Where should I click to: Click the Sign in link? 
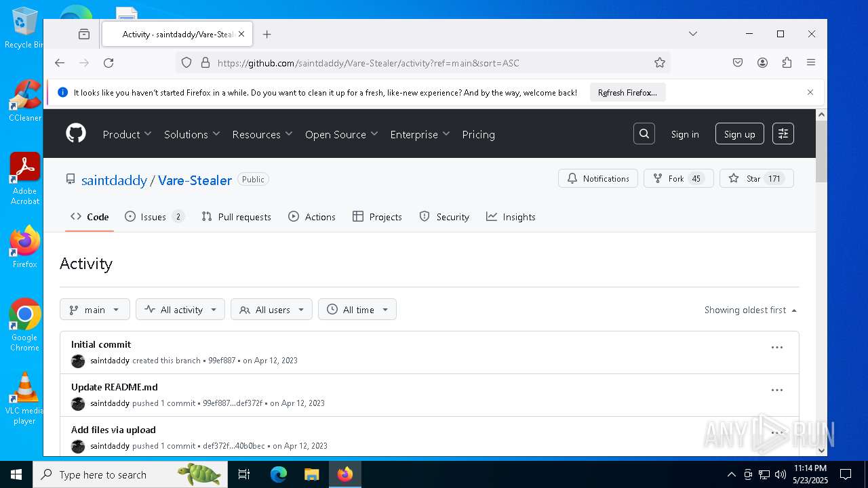(x=685, y=134)
